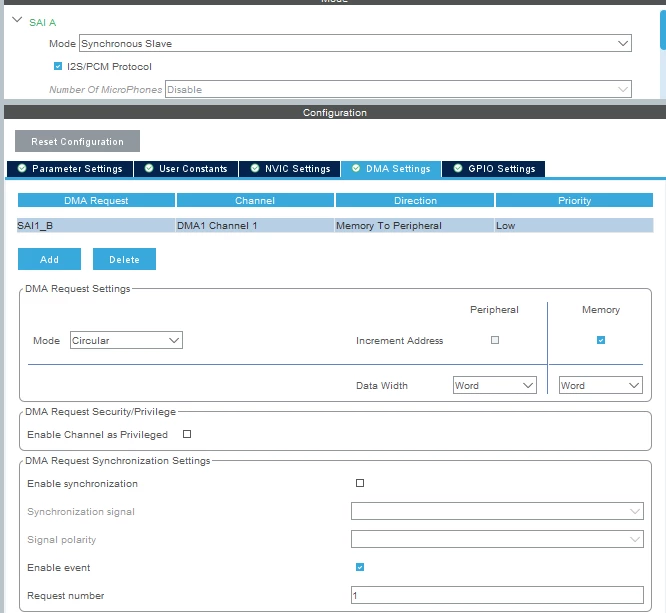Open Peripheral Data Width dropdown
The height and width of the screenshot is (613, 666).
coord(494,385)
